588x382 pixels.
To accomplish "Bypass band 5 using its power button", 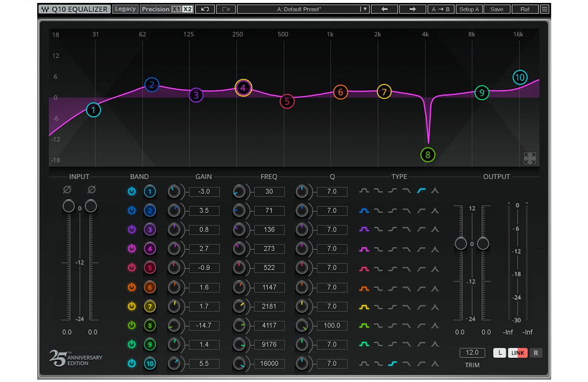I will [131, 268].
